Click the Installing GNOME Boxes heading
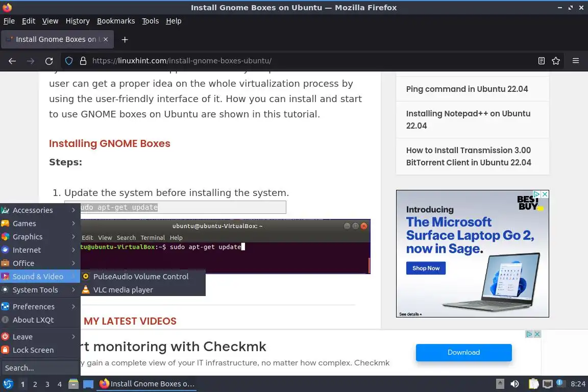Viewport: 588px width, 392px height. [110, 143]
